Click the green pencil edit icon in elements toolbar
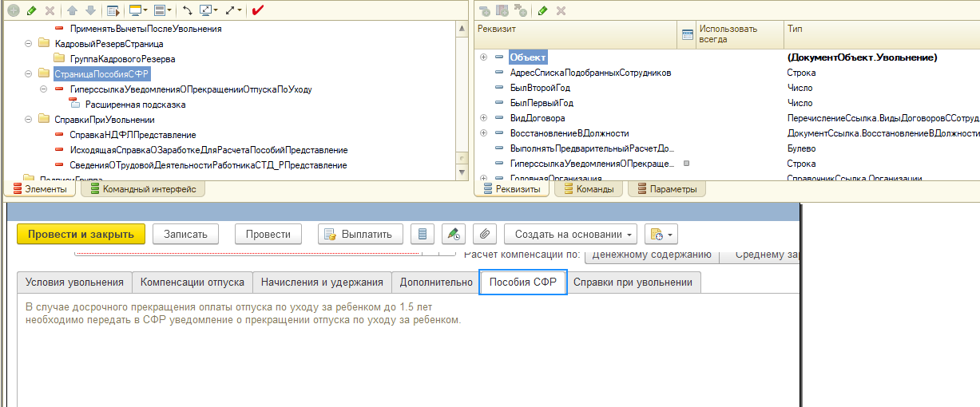 (x=31, y=10)
